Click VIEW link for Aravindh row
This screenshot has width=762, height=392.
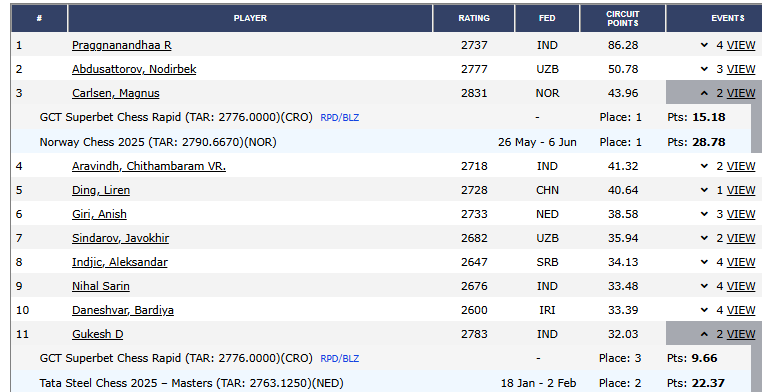(741, 166)
